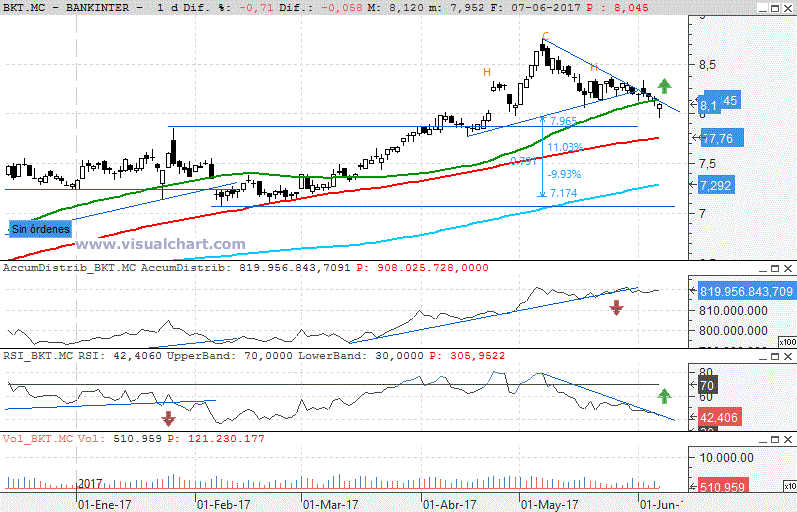The height and width of the screenshot is (512, 797).
Task: Click the 8,5 price axis label
Action: pos(707,65)
